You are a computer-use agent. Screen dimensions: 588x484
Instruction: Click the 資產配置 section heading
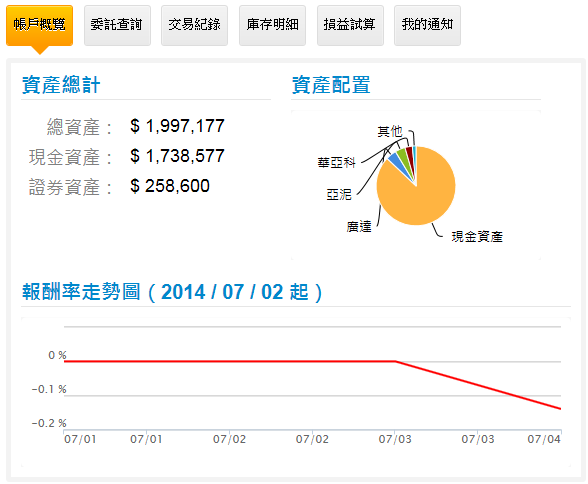coord(331,85)
